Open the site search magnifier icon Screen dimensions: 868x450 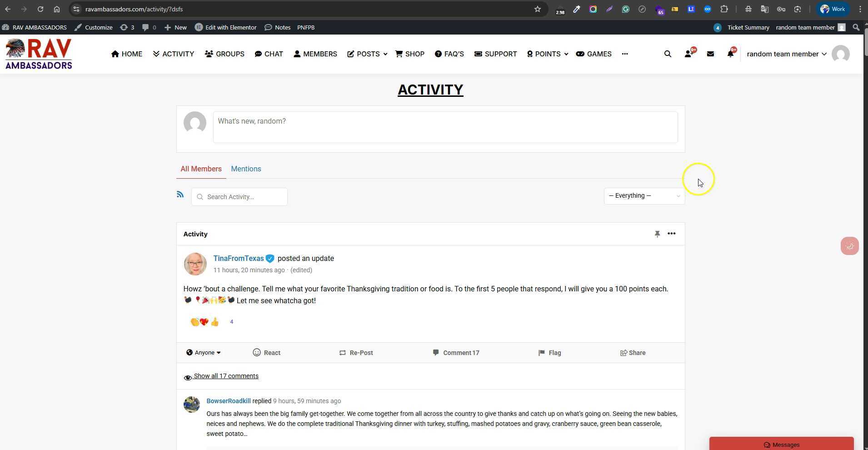pos(668,54)
